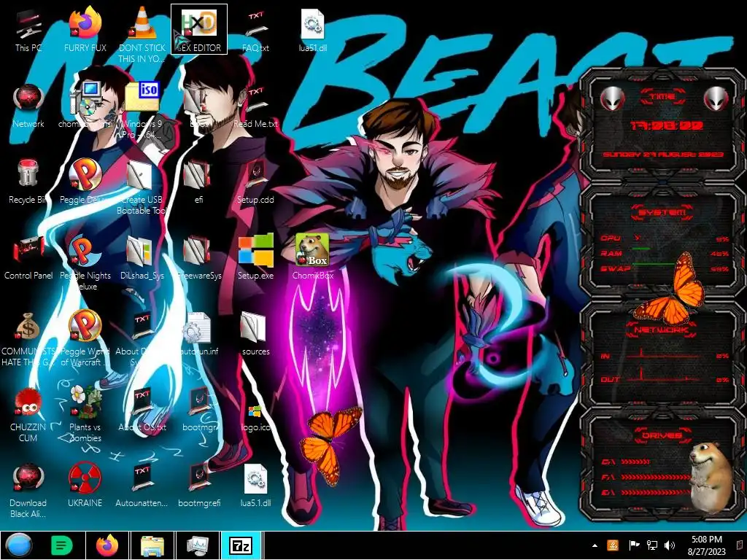Image resolution: width=747 pixels, height=560 pixels.
Task: Click the left alien head icon in gadget
Action: (612, 99)
